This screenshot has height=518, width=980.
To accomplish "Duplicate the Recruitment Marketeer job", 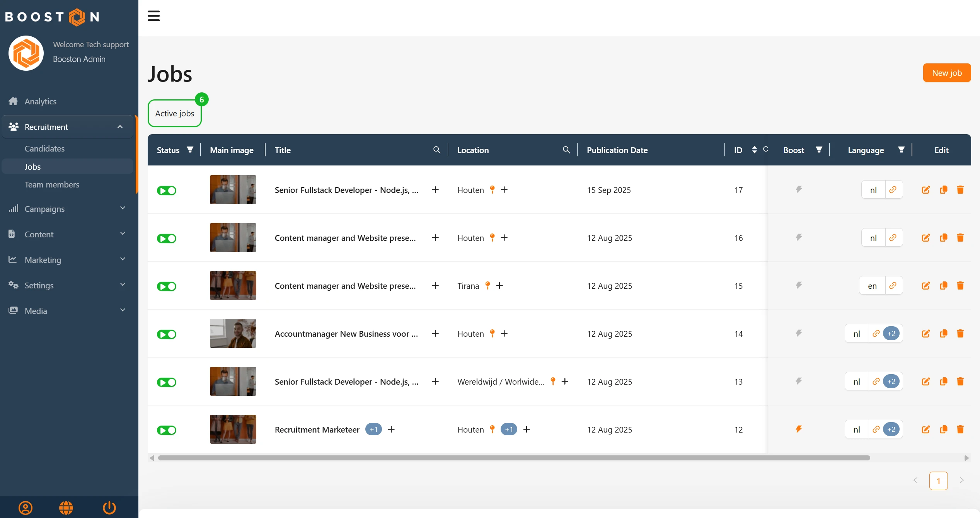I will coord(943,429).
